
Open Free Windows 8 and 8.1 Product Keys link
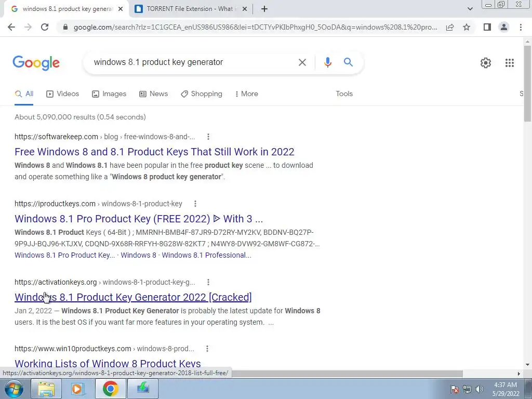coord(154,152)
